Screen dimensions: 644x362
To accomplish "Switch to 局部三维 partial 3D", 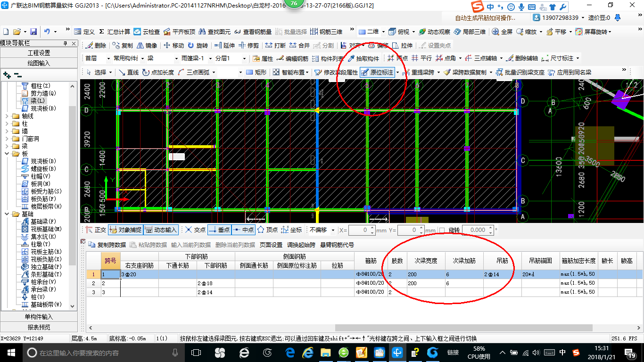I will pos(470,32).
